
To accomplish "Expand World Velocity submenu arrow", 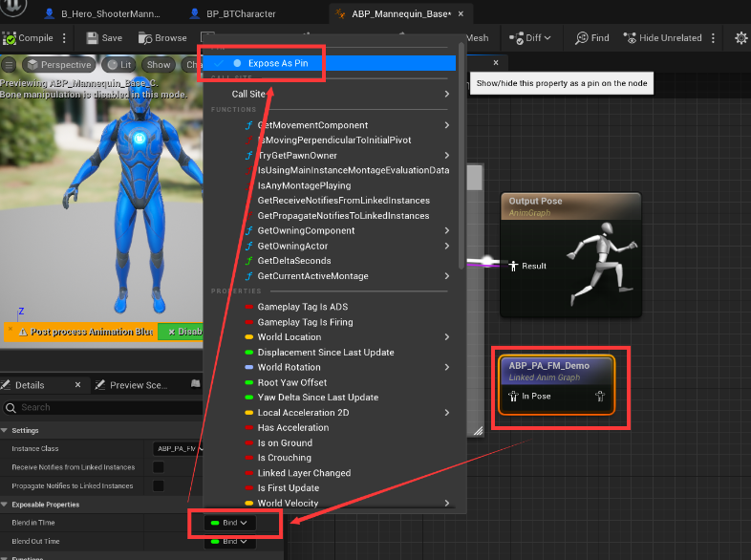I will [447, 503].
